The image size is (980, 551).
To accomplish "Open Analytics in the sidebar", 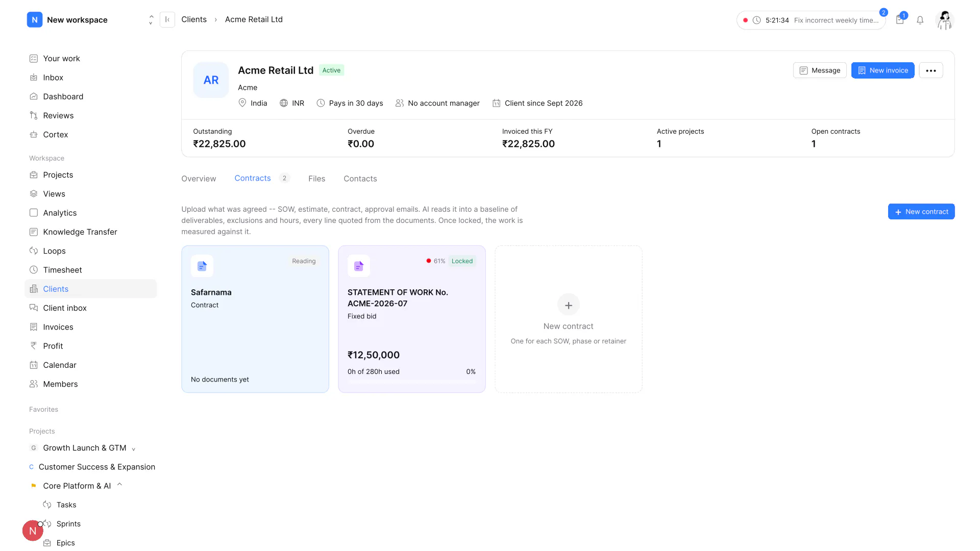I will click(x=91, y=213).
